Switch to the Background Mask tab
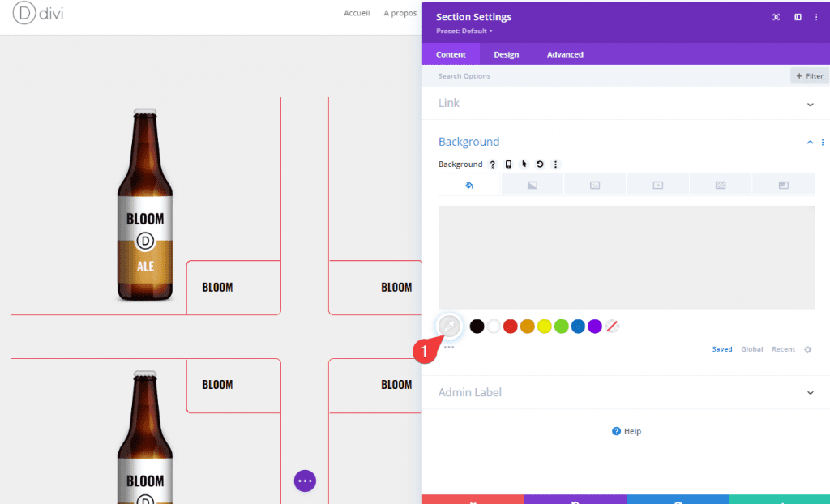 (784, 185)
